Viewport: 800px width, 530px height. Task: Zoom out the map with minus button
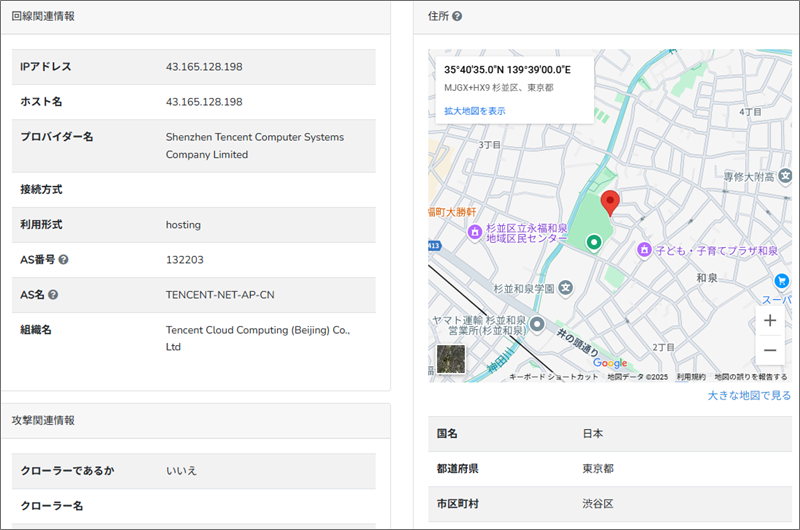point(770,350)
